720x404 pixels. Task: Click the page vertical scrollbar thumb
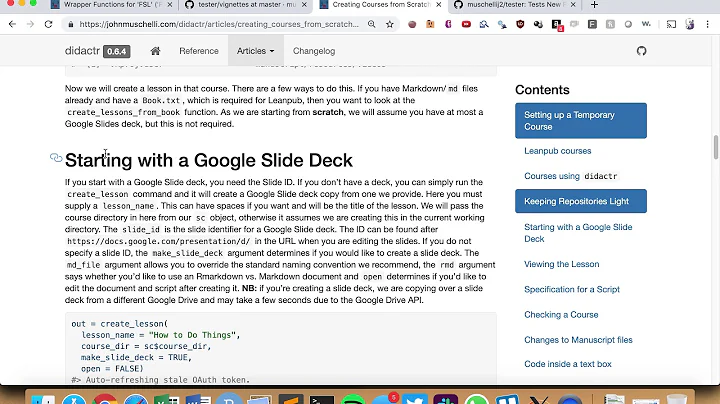(x=715, y=147)
